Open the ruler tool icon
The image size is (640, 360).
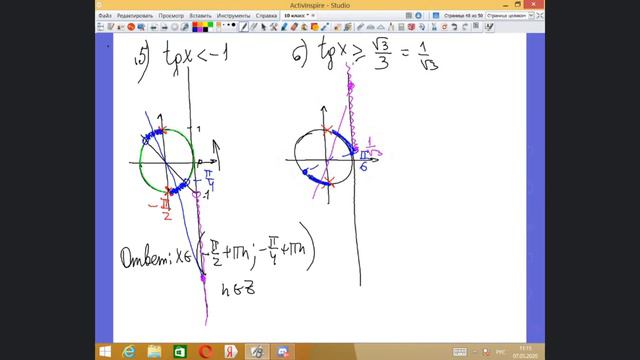[361, 27]
